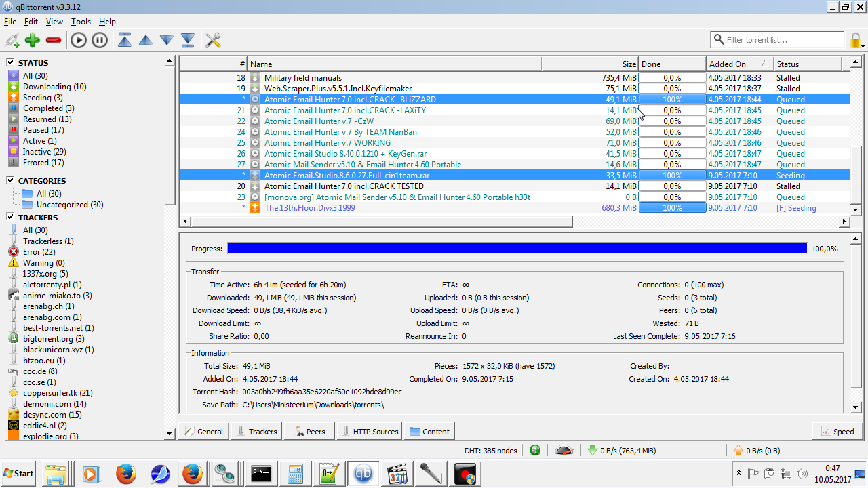Viewport: 868px width, 488px height.
Task: Click the blue torrent progress bar
Action: (517, 249)
